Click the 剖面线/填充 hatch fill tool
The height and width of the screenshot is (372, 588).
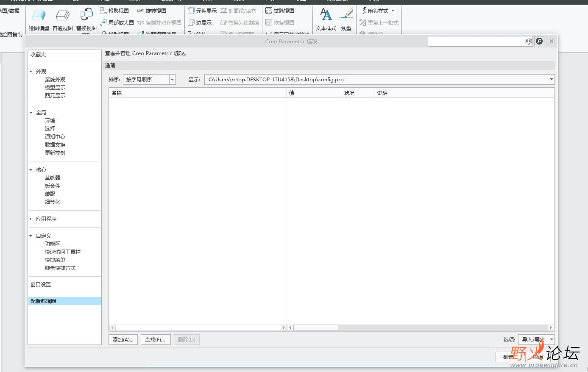coord(238,11)
